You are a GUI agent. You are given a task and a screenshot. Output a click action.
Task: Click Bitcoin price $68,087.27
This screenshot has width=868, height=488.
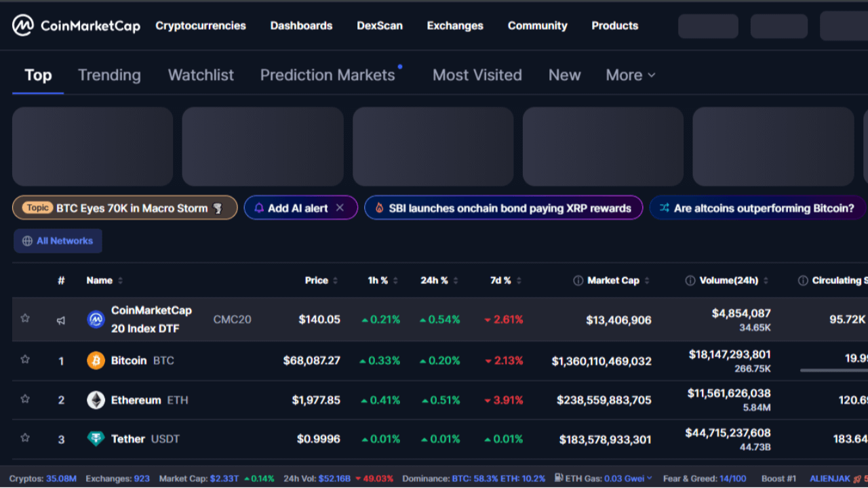coord(312,361)
